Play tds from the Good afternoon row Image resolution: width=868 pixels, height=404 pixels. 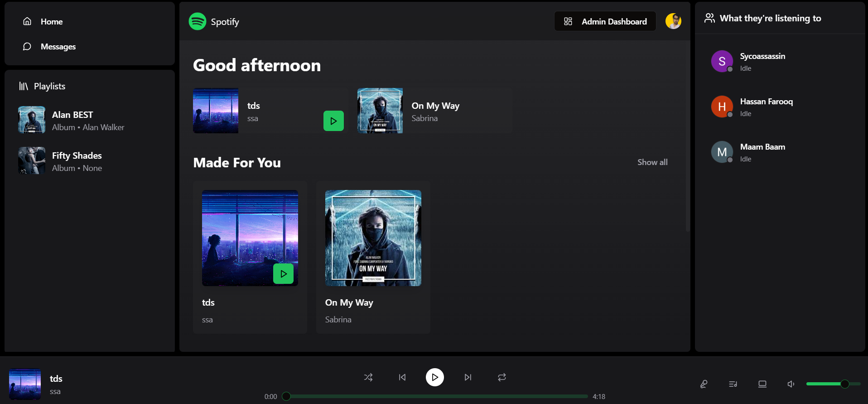pos(333,121)
